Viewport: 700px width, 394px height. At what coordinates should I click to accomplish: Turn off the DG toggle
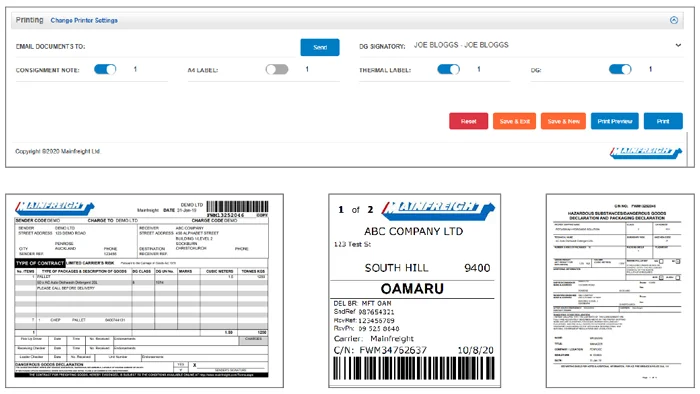(620, 69)
